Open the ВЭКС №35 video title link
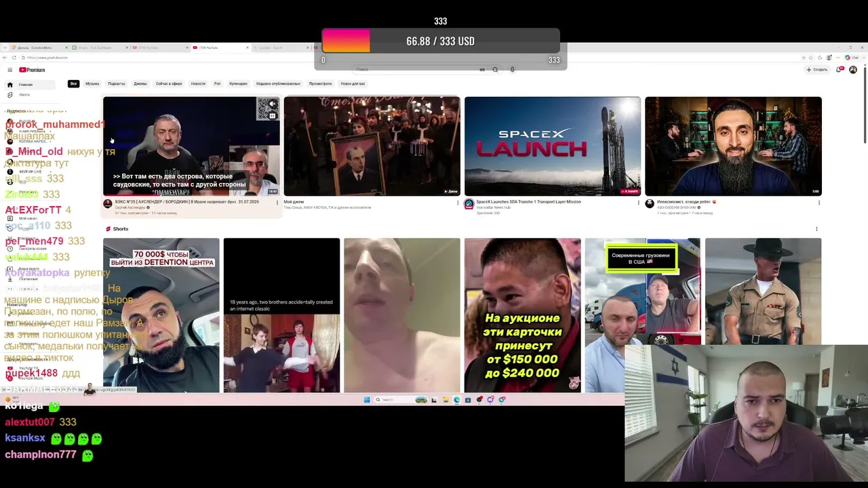The image size is (868, 488). pyautogui.click(x=186, y=202)
